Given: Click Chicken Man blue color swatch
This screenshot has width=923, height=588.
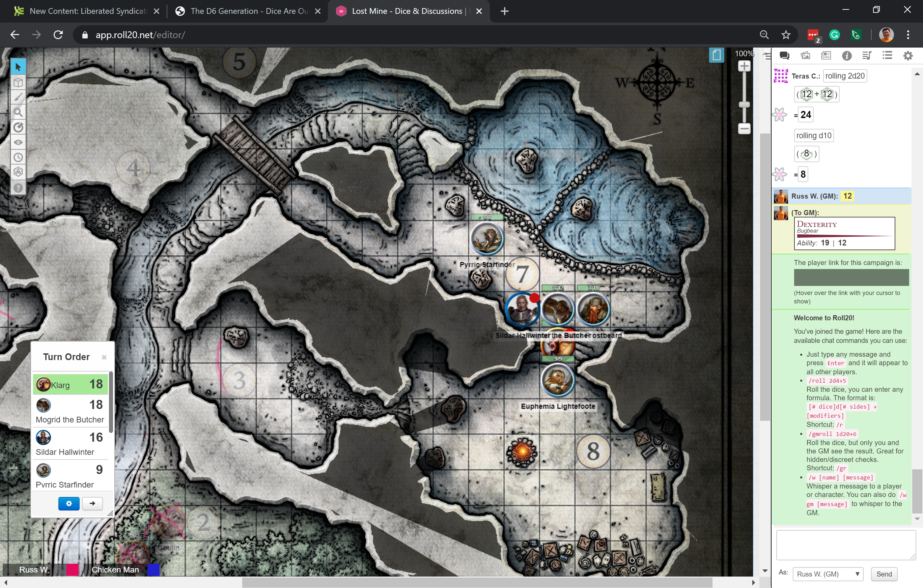Looking at the screenshot, I should pos(153,569).
